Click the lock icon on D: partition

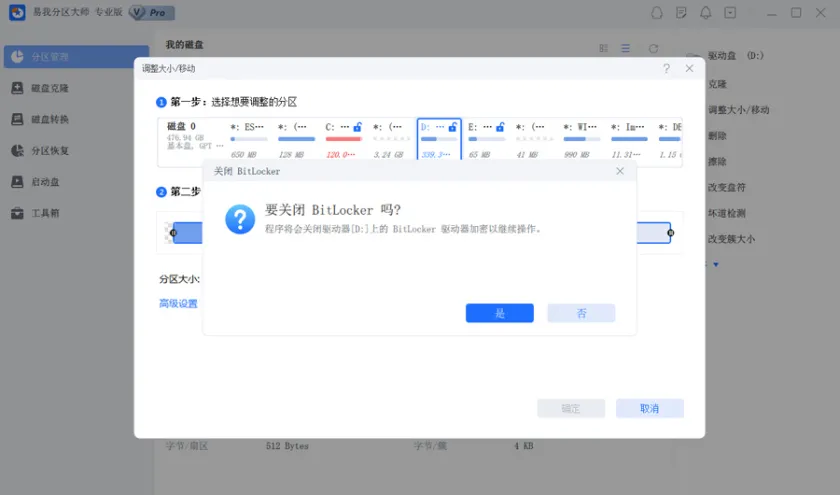pyautogui.click(x=453, y=127)
